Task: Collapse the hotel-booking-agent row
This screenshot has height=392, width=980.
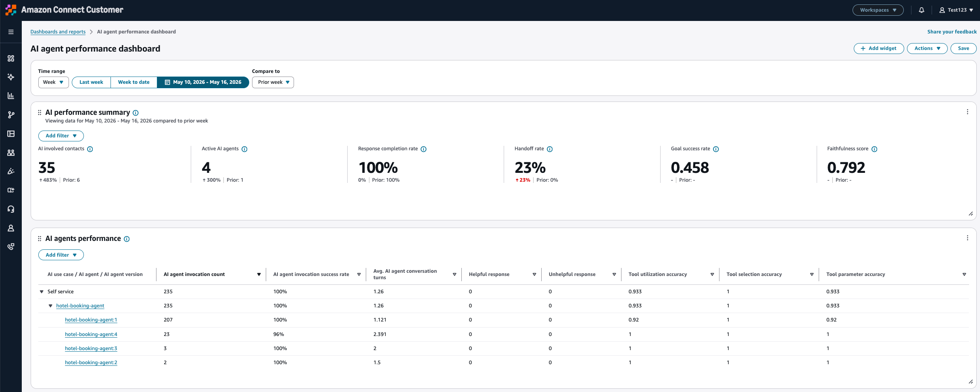Action: pos(50,306)
